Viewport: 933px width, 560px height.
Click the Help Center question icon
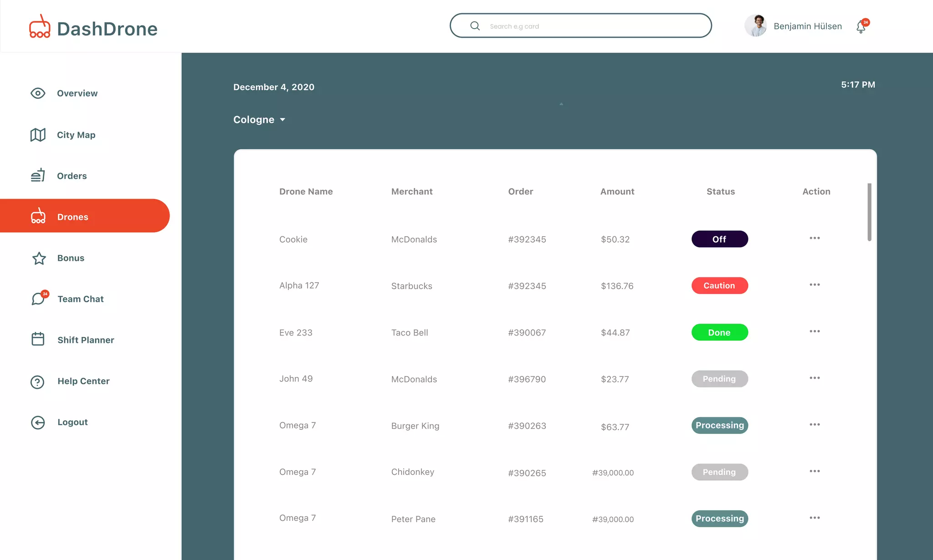[37, 382]
